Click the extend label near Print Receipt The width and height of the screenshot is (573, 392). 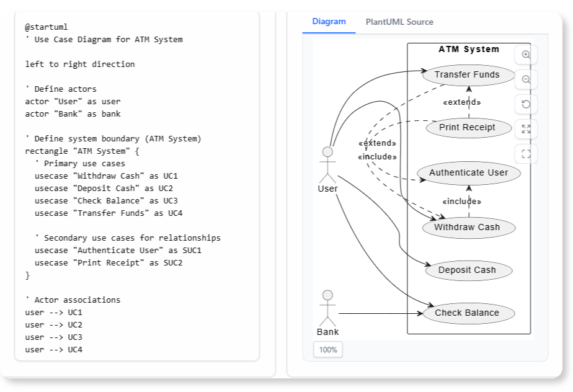[461, 102]
